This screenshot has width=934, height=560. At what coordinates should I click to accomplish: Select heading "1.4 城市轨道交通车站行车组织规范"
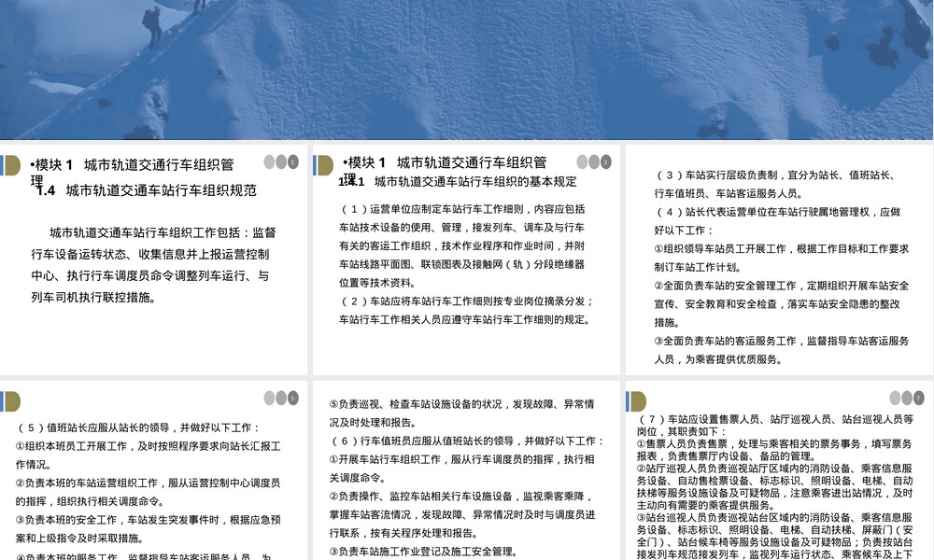pyautogui.click(x=147, y=190)
